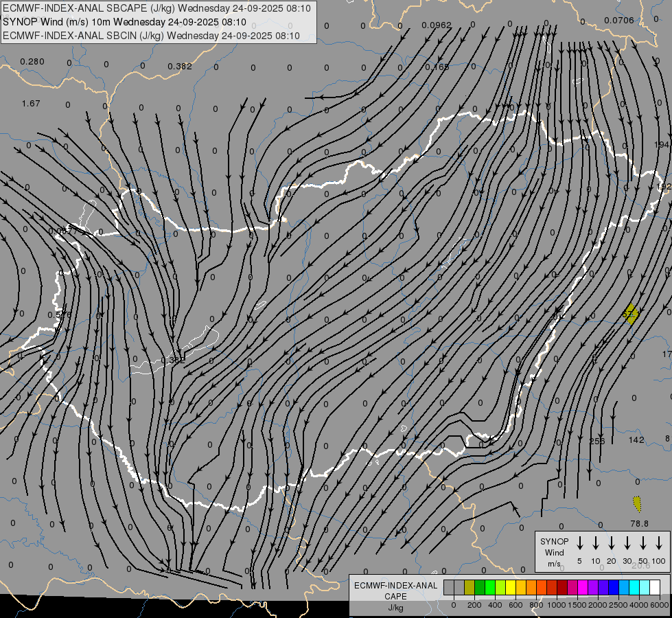The image size is (672, 618).
Task: Click the wind legend arrow above 30
Action: [x=627, y=542]
